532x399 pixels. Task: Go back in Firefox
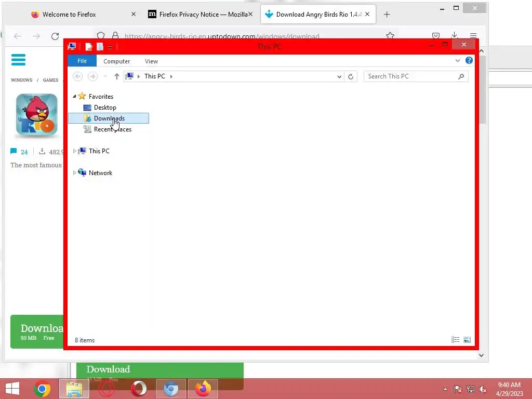[18, 36]
